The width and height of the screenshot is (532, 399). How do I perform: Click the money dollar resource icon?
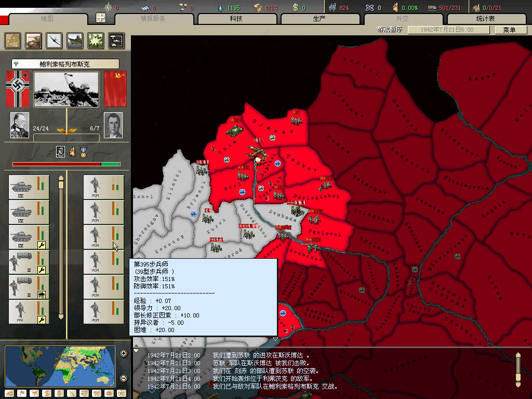coord(295,7)
